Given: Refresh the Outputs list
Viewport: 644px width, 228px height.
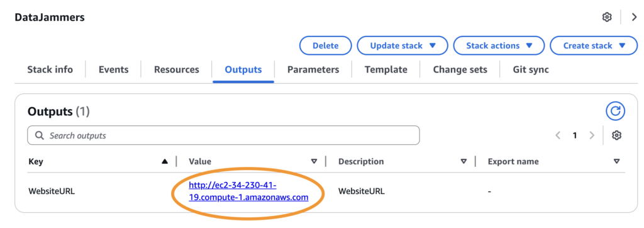Looking at the screenshot, I should (615, 111).
